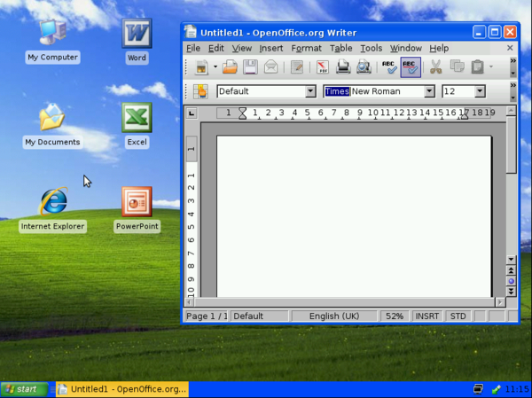Click the Cut scissors icon
Viewport: 532px width, 398px height.
(436, 66)
